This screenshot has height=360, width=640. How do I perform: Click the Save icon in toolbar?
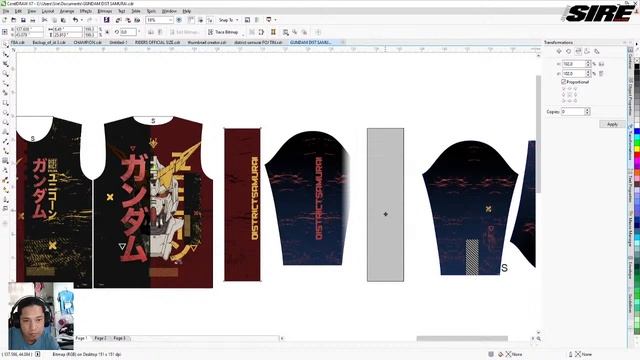pos(23,20)
